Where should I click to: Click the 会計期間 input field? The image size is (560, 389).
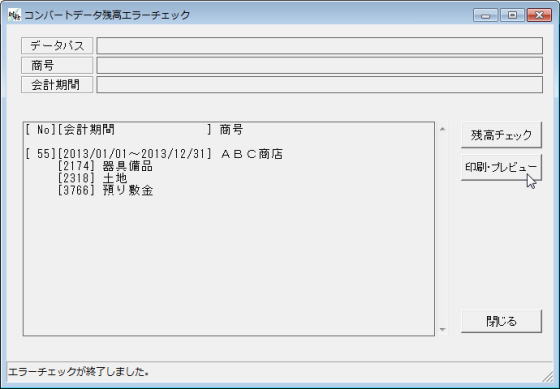click(x=319, y=85)
